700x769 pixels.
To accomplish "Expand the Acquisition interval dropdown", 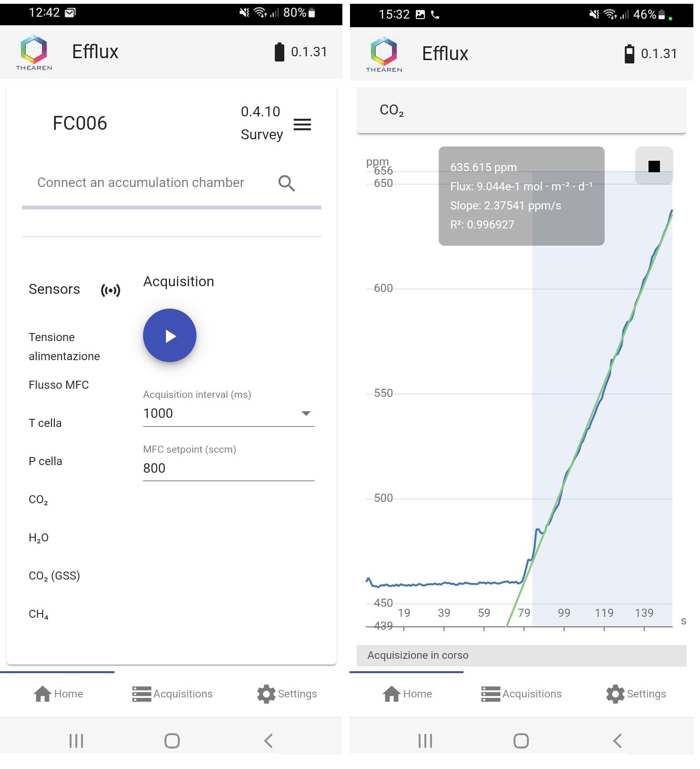I will coord(306,414).
